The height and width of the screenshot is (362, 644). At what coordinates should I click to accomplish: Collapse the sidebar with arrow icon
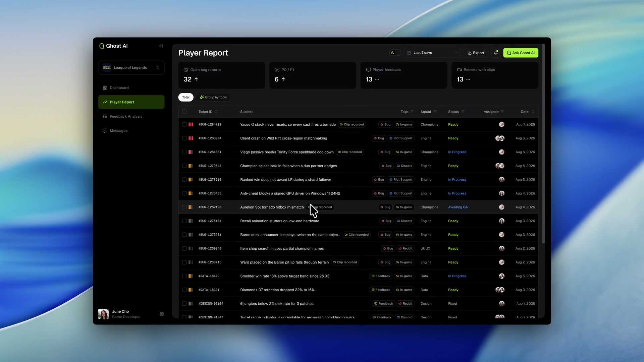tap(161, 46)
